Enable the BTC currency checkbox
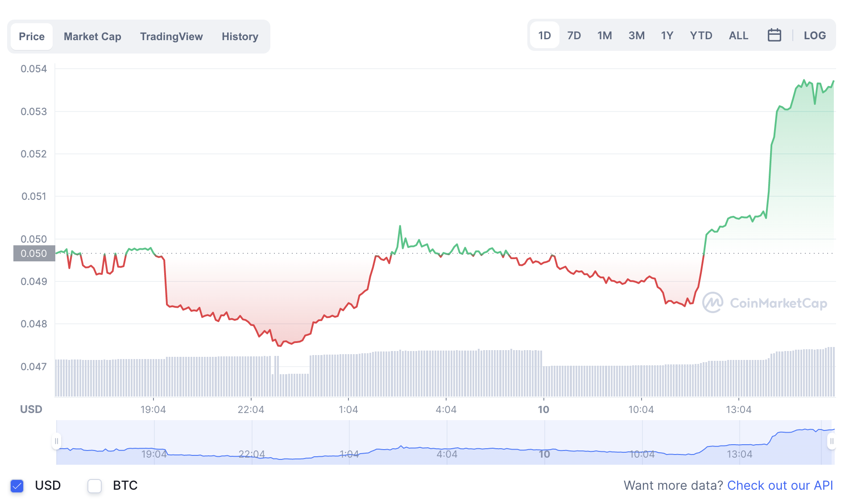The width and height of the screenshot is (845, 504). (95, 486)
